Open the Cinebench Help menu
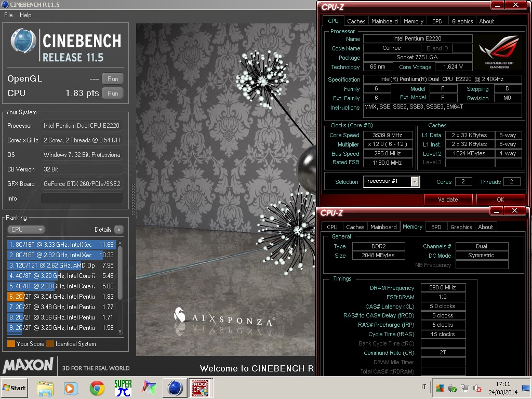532x399 pixels. pyautogui.click(x=25, y=15)
